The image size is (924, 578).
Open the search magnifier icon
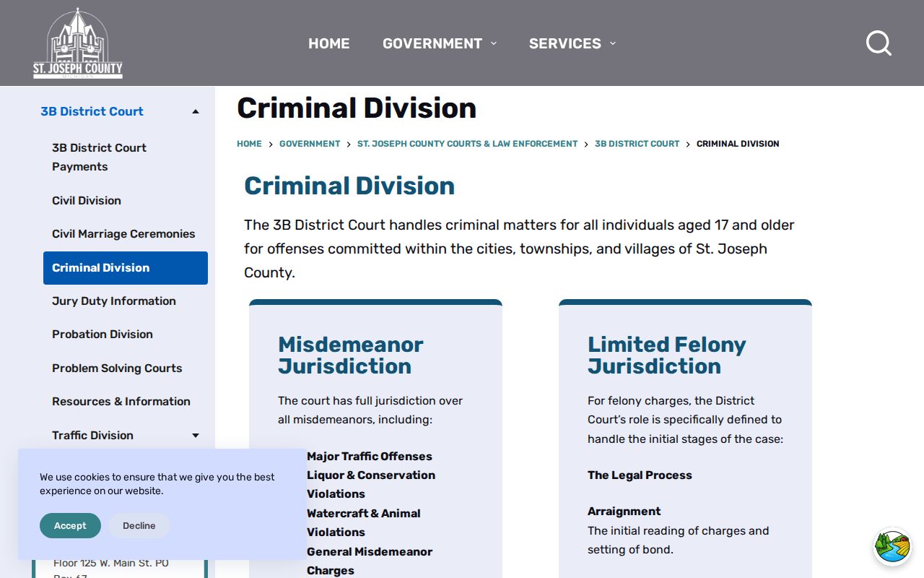879,43
